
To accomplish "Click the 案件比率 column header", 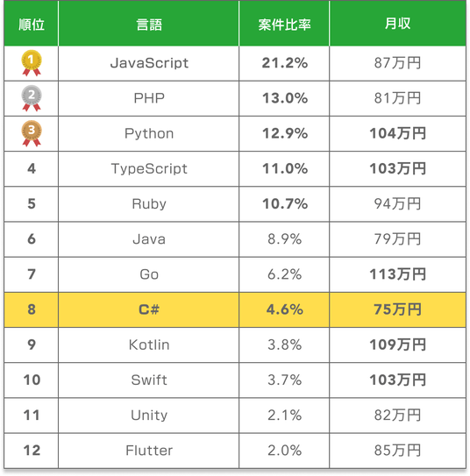I will (284, 25).
